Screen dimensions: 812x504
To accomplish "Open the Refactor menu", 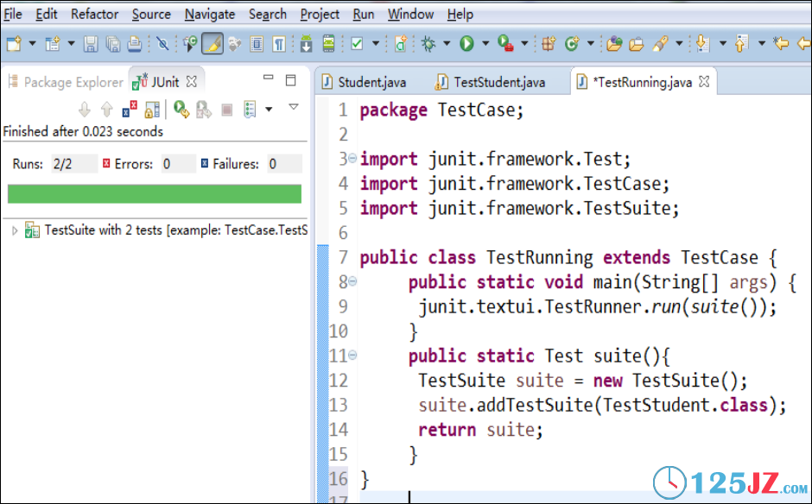I will coord(94,14).
